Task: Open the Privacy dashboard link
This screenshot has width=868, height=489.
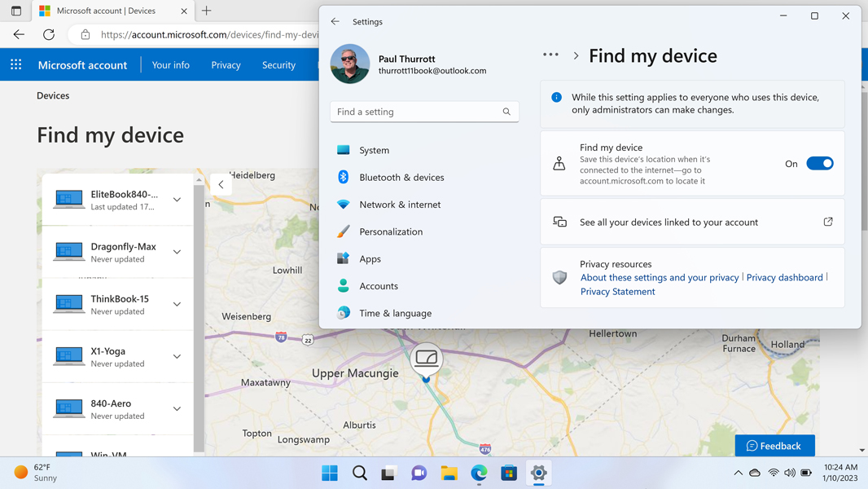Action: 784,277
